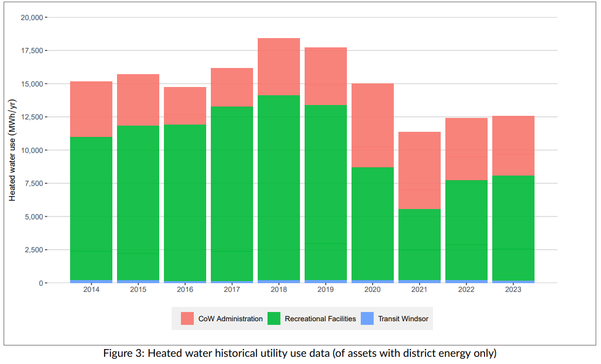Image resolution: width=601 pixels, height=364 pixels.
Task: Click the 2019 axis label
Action: (325, 290)
